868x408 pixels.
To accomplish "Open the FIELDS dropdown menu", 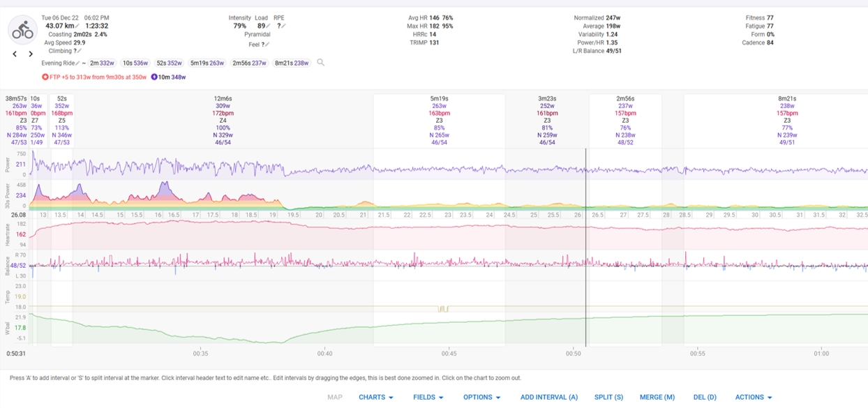I will 428,397.
